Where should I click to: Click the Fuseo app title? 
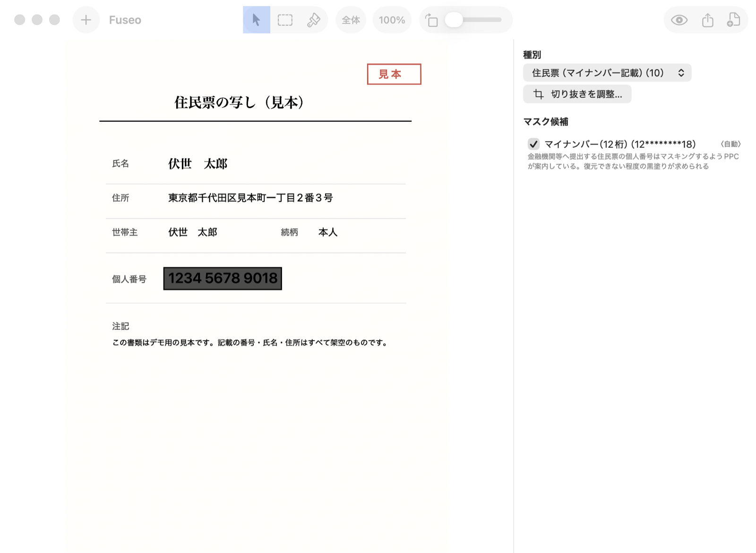pos(125,20)
